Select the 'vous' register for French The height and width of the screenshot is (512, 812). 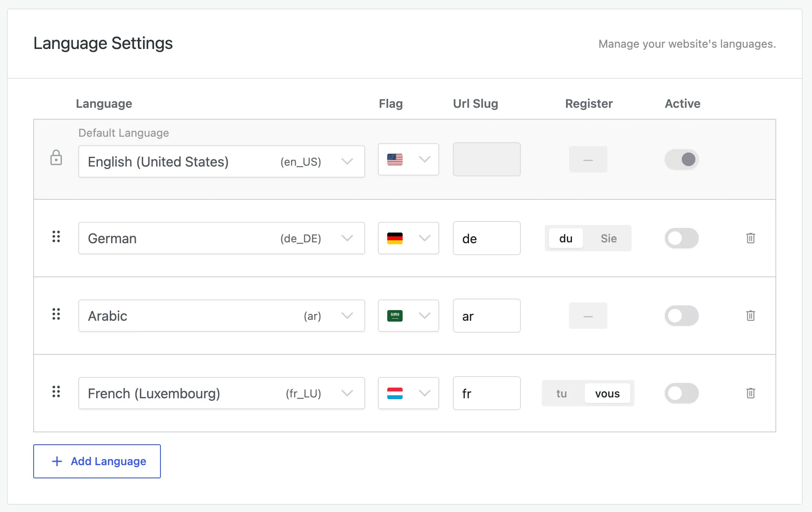[607, 394]
